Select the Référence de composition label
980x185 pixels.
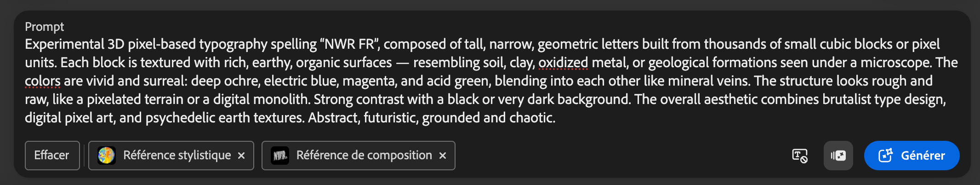364,156
